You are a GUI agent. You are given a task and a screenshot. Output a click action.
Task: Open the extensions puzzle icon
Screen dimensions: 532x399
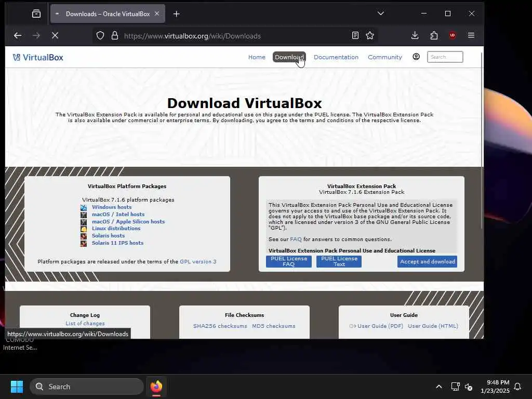point(434,36)
